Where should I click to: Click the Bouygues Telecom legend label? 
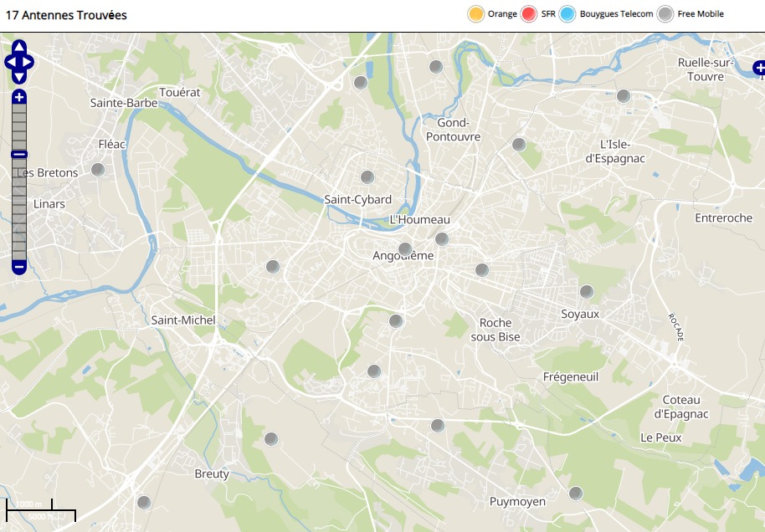tap(616, 13)
